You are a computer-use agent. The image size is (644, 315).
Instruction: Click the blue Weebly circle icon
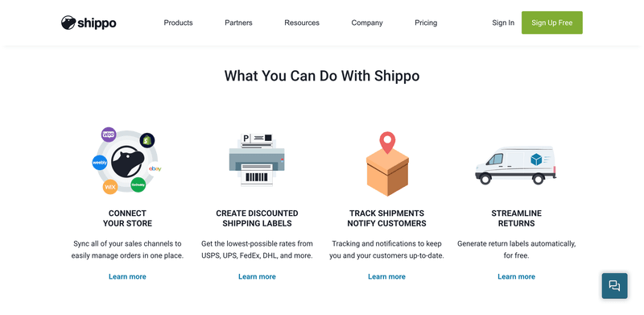tap(99, 163)
